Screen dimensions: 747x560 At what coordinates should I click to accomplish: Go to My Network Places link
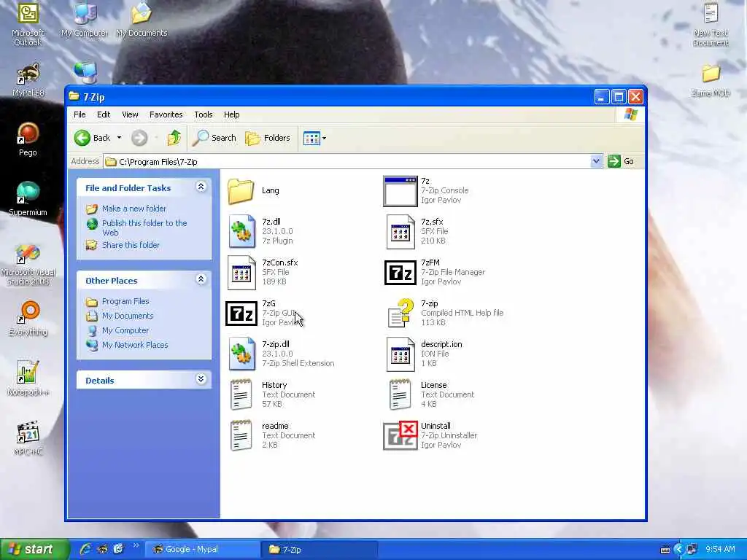(x=135, y=345)
